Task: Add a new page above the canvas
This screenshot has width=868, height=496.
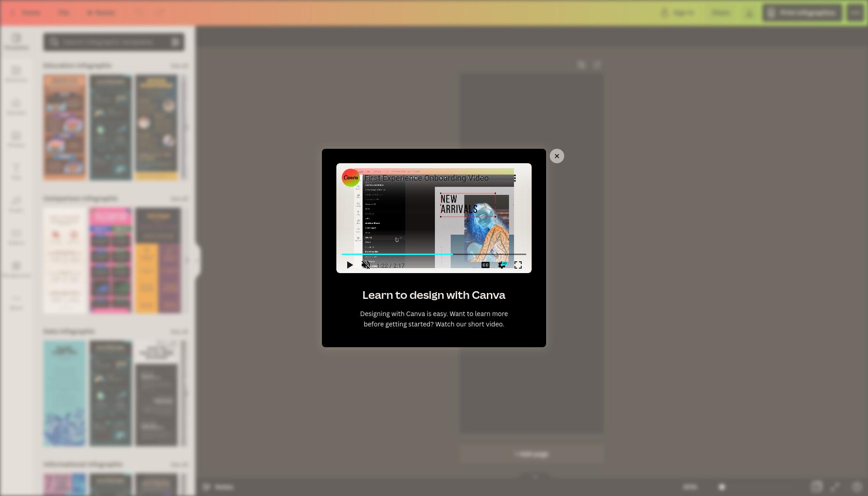Action: click(597, 65)
